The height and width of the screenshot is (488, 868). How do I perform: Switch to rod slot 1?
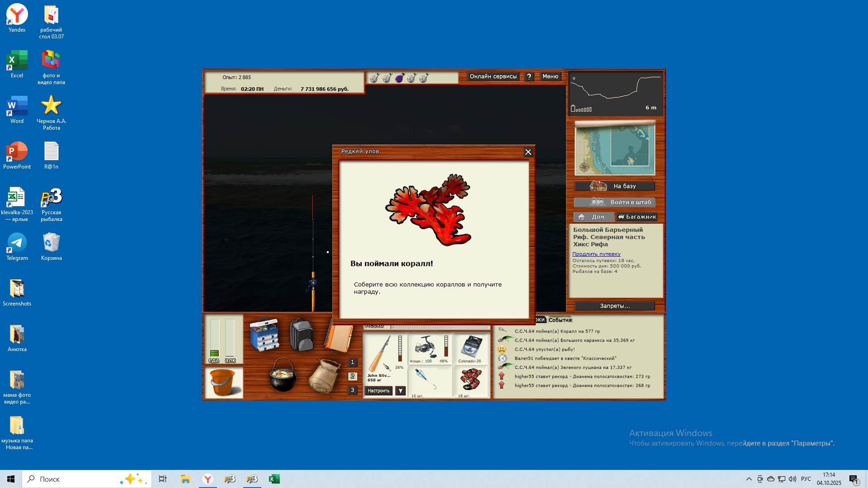[x=353, y=362]
